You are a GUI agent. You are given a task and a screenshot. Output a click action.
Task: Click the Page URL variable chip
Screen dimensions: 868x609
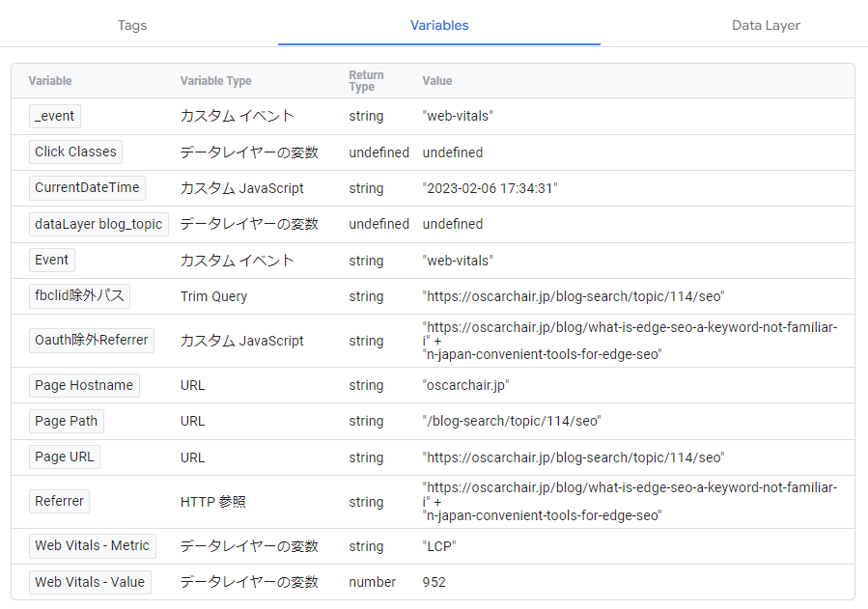coord(65,457)
